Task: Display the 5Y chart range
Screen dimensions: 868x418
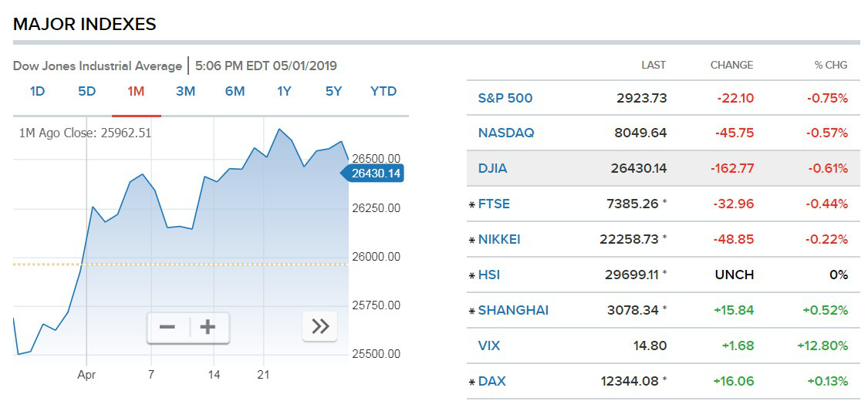Action: point(333,91)
